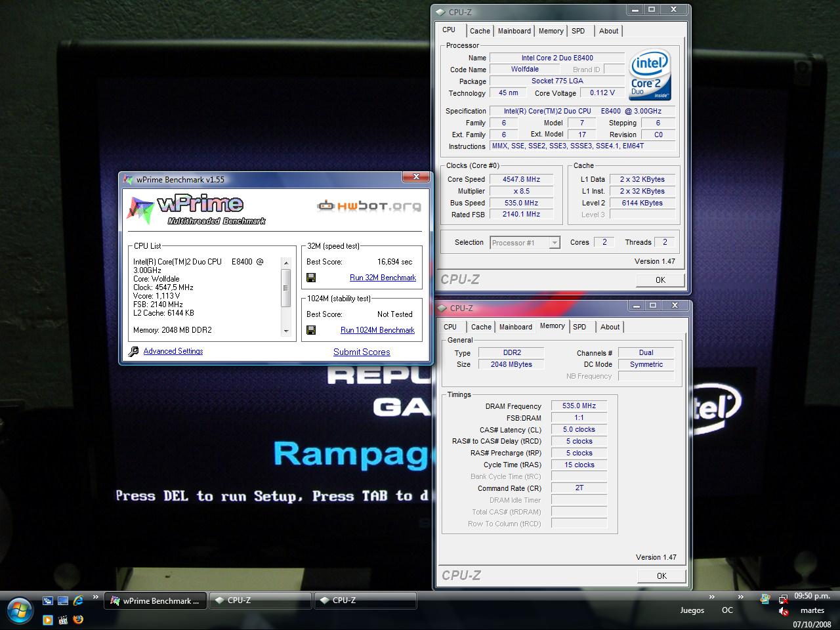Click Command Rate value 2T
Screen dimensions: 840x630
pyautogui.click(x=579, y=488)
